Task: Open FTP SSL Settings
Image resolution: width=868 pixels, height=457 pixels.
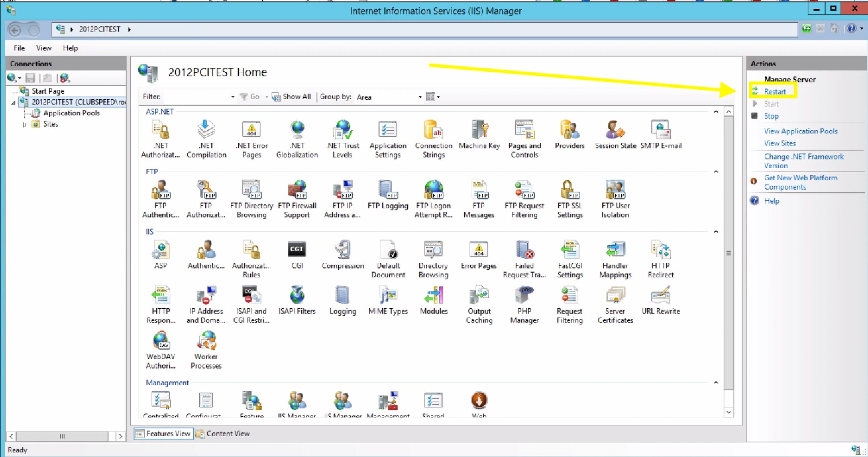Action: click(570, 199)
